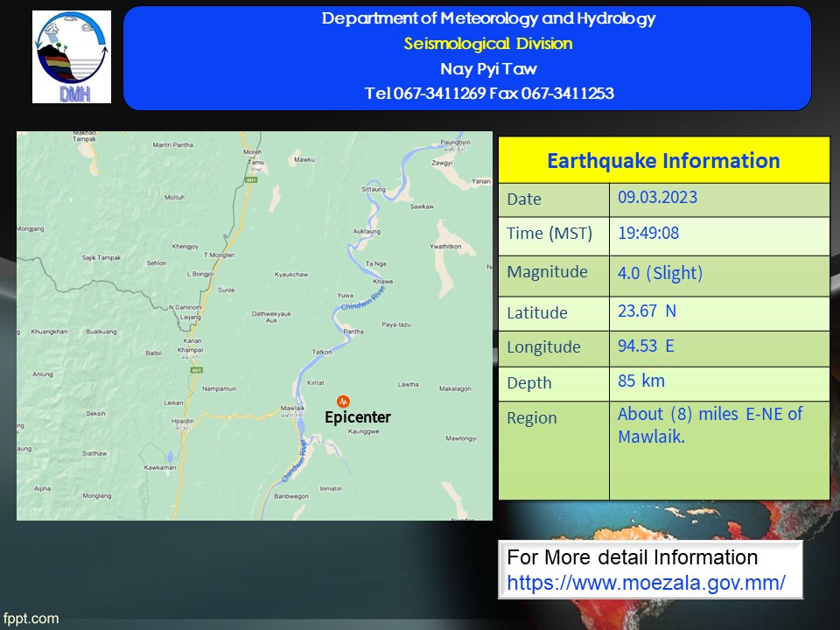Select the depth value 85 km

click(x=641, y=381)
